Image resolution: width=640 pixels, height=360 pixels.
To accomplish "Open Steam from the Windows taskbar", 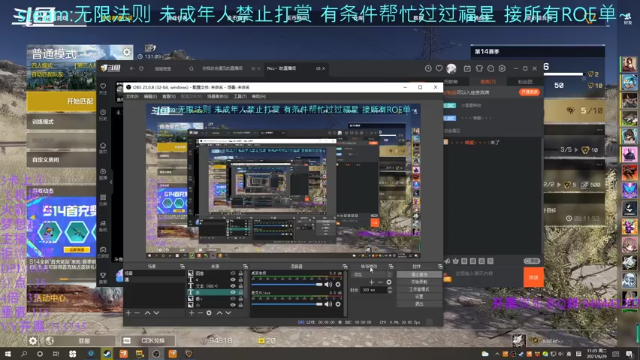I will tap(107, 353).
